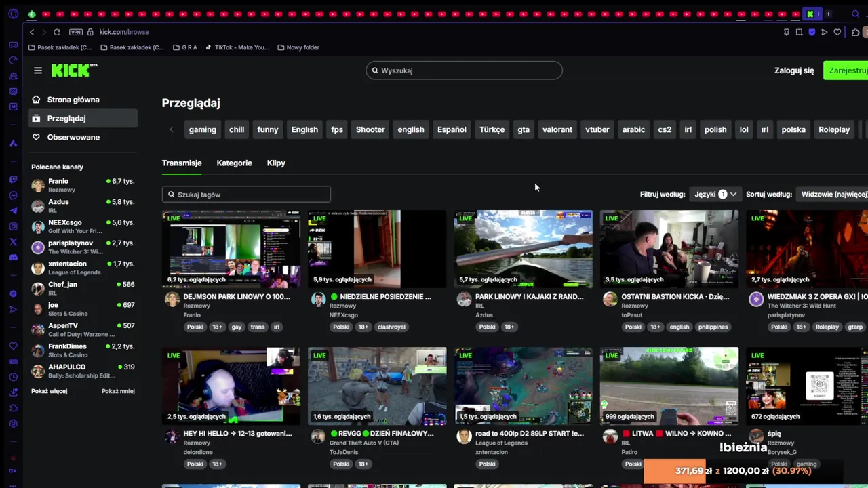Toggle the Español tag filter
This screenshot has height=488, width=868.
[x=452, y=129]
